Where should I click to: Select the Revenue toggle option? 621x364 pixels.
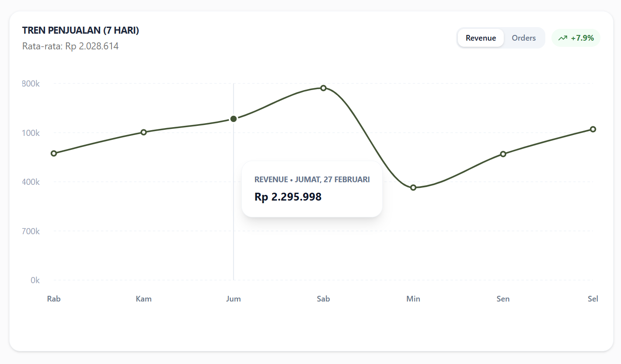click(x=481, y=38)
